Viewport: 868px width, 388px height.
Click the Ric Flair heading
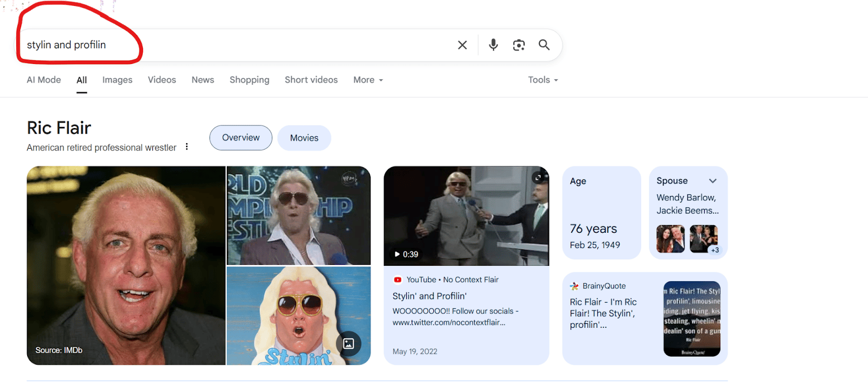click(x=59, y=128)
